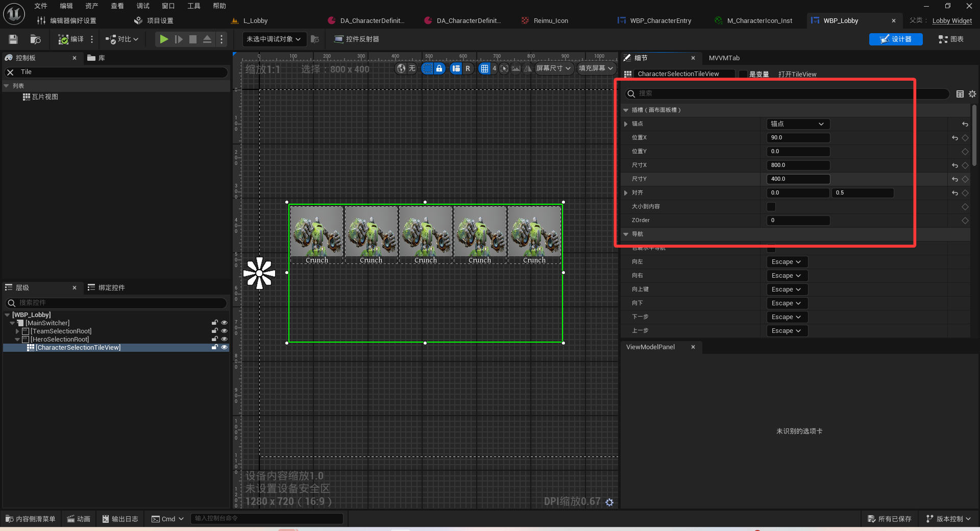Image resolution: width=980 pixels, height=531 pixels.
Task: Switch to the L_Lobby tab
Action: tap(250, 21)
